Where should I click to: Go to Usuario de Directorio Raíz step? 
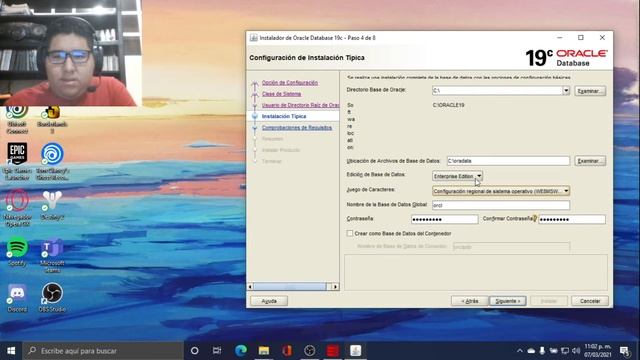[300, 105]
